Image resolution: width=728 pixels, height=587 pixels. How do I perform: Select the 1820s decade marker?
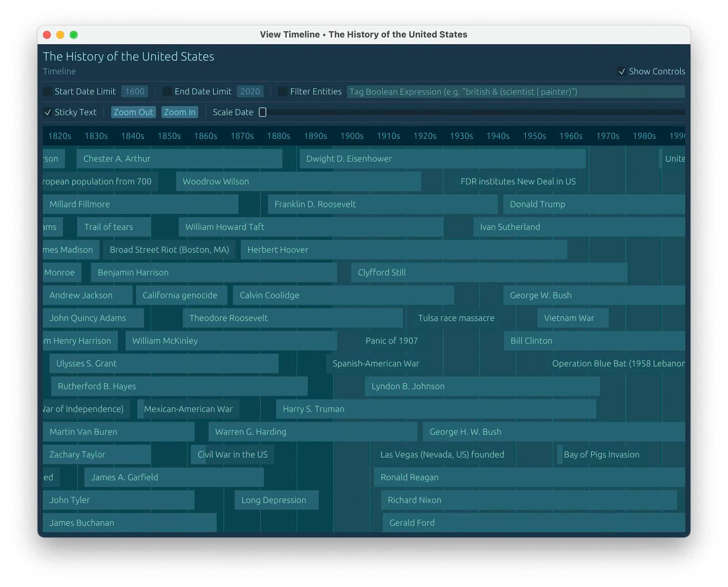click(60, 136)
